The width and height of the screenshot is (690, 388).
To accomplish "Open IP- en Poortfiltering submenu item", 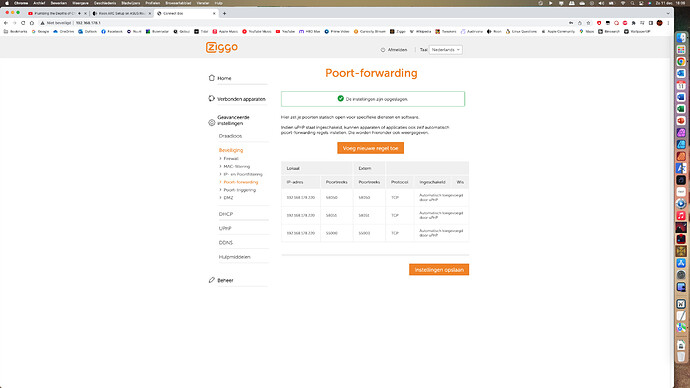I will coord(243,174).
